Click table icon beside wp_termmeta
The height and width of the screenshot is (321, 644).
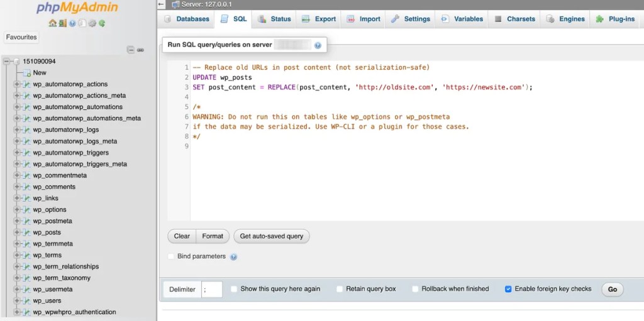point(27,244)
